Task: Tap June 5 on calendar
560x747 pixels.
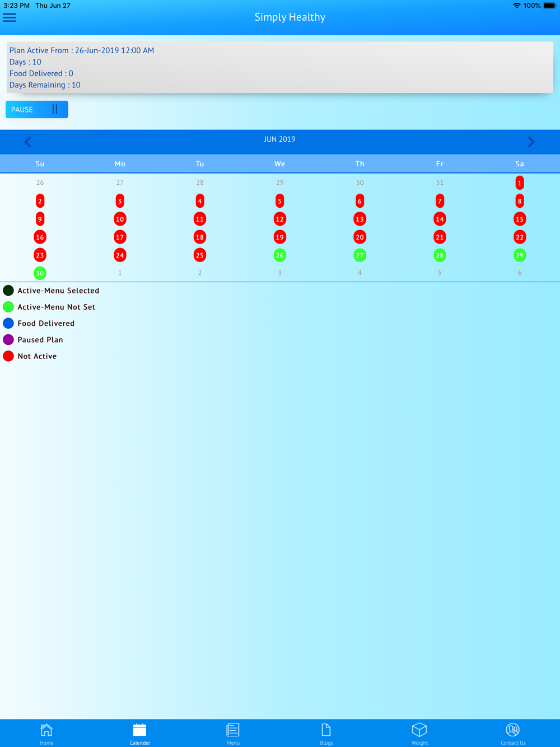Action: coord(280,201)
